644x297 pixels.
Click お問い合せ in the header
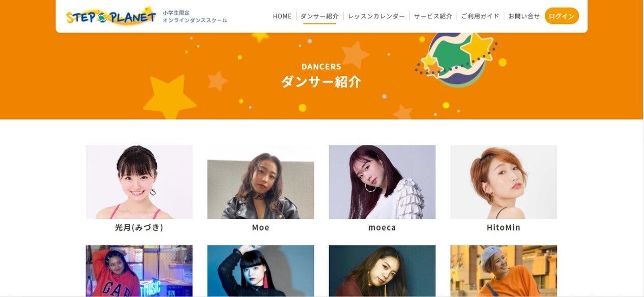[x=524, y=16]
